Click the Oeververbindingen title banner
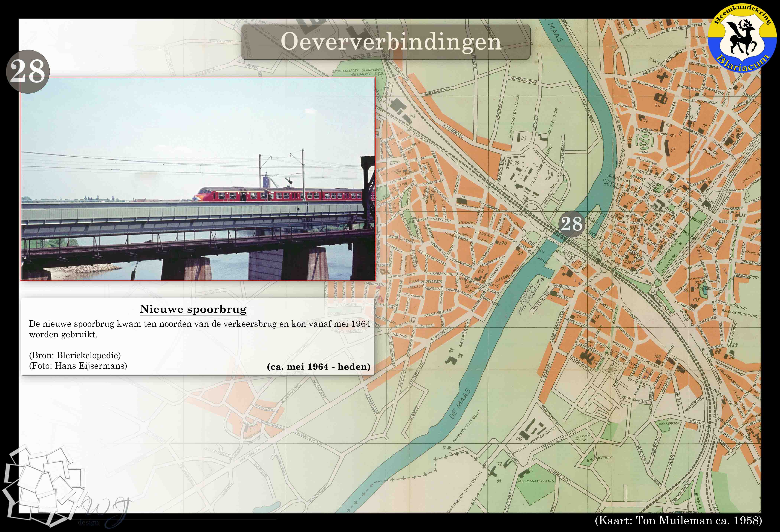 (386, 42)
